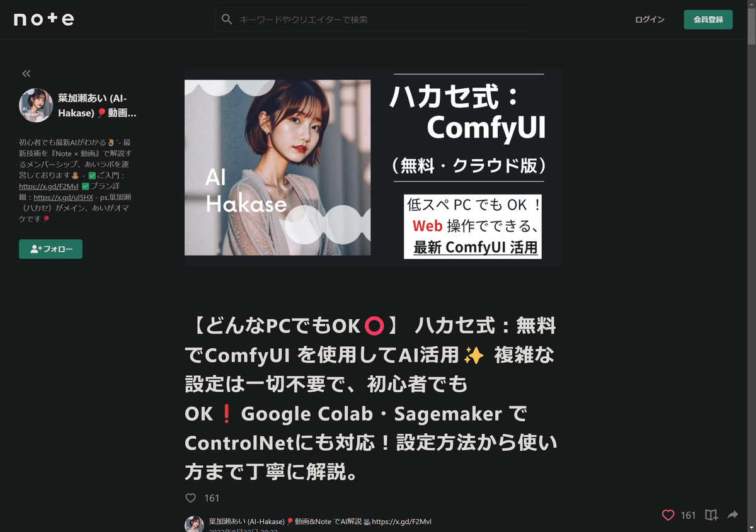756x532 pixels.
Task: Follow author with フォロー button
Action: coord(50,249)
